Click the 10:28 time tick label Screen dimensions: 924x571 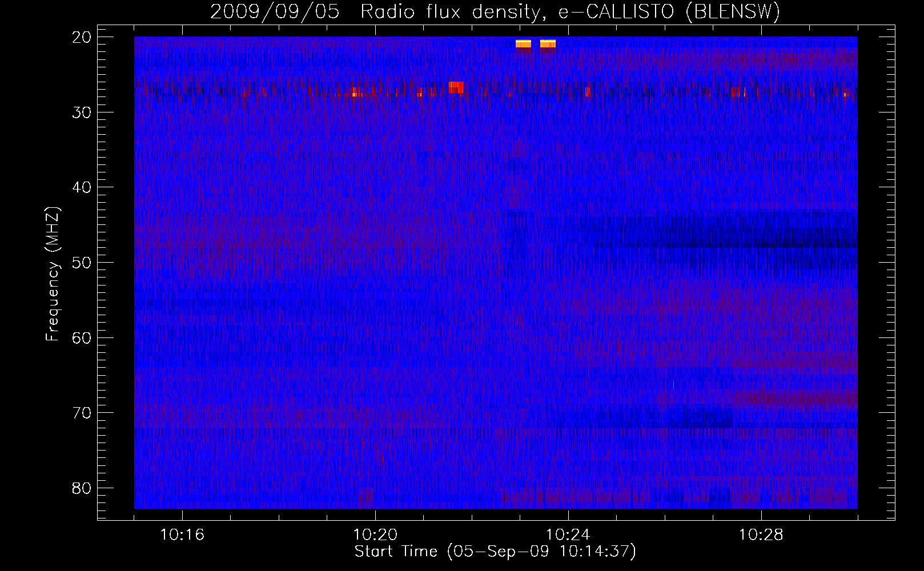click(761, 535)
